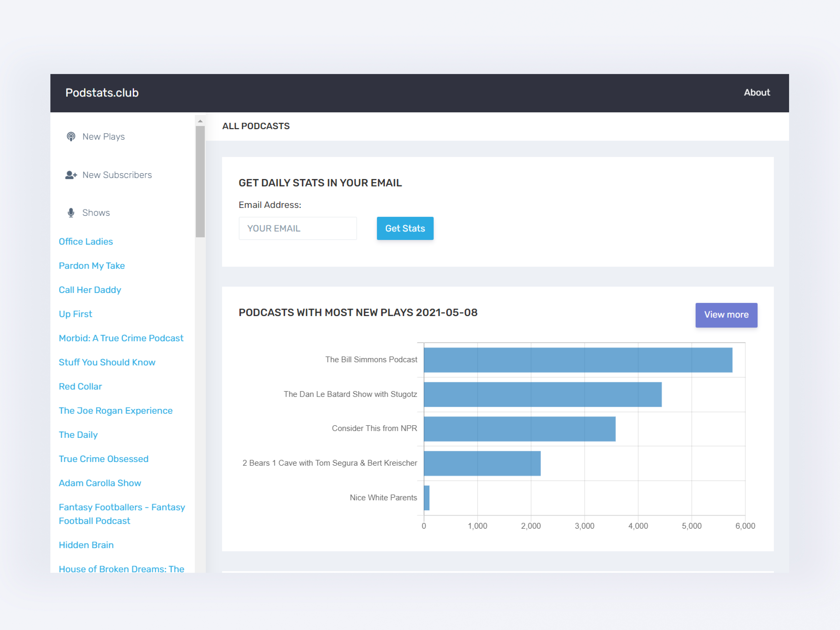
Task: Click the 2 Bears 1 Cave bar
Action: (x=482, y=463)
